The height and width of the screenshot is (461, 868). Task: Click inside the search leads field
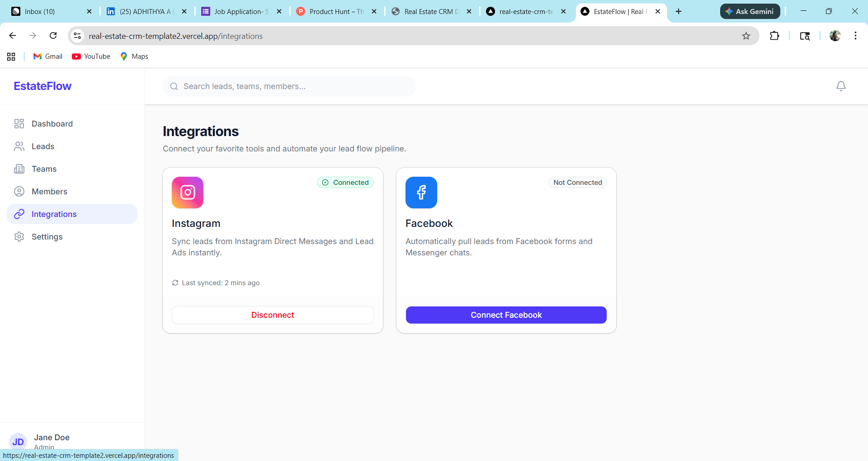coord(289,86)
